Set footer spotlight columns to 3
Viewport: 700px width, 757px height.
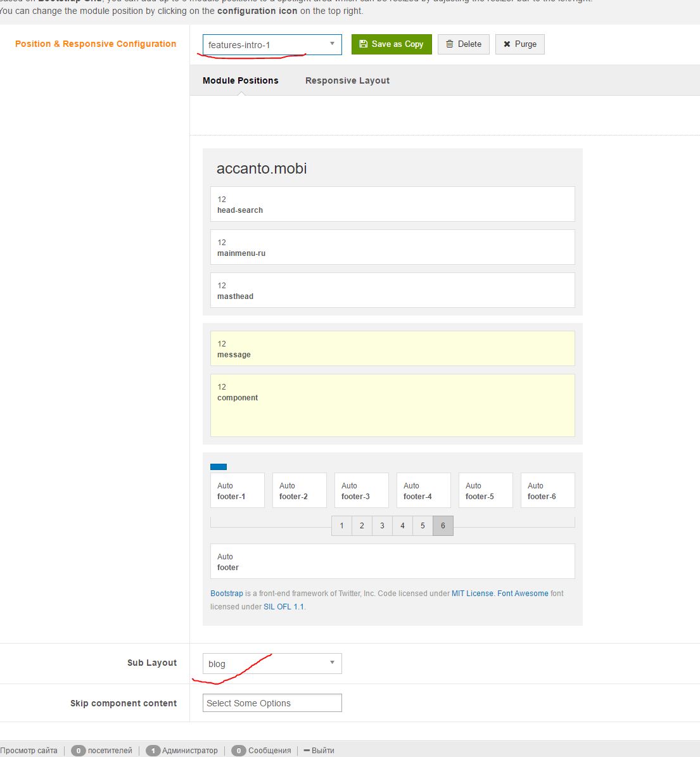tap(383, 526)
